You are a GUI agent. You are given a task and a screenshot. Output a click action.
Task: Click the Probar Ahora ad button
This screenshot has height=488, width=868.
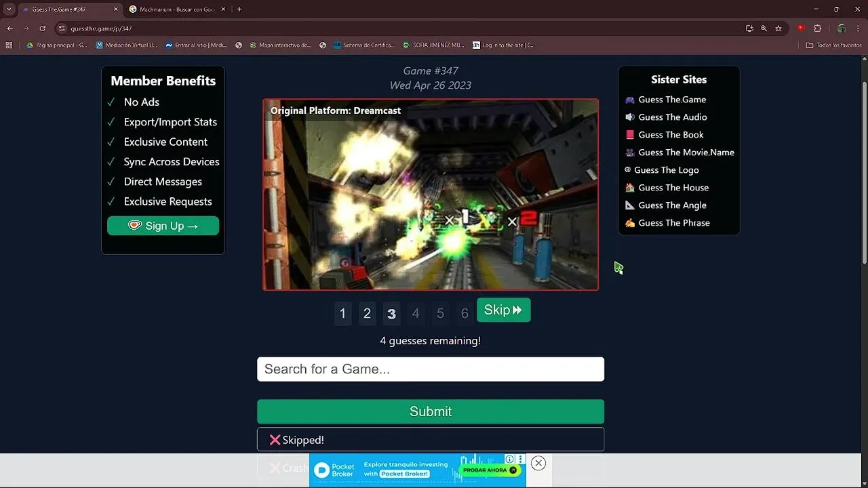point(490,470)
